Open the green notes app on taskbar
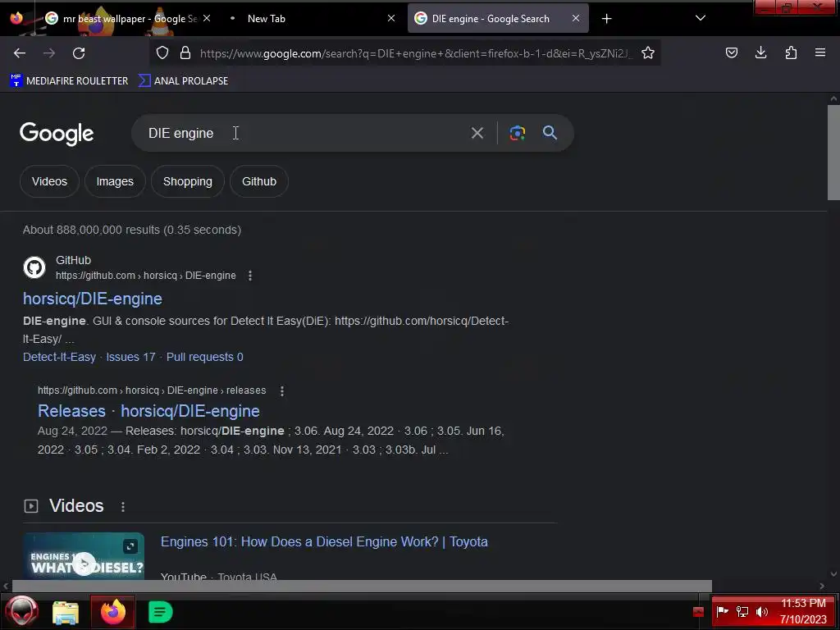Image resolution: width=840 pixels, height=630 pixels. click(160, 612)
